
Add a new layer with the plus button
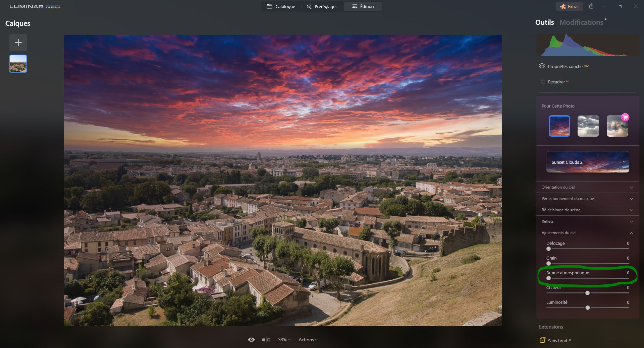coord(18,42)
